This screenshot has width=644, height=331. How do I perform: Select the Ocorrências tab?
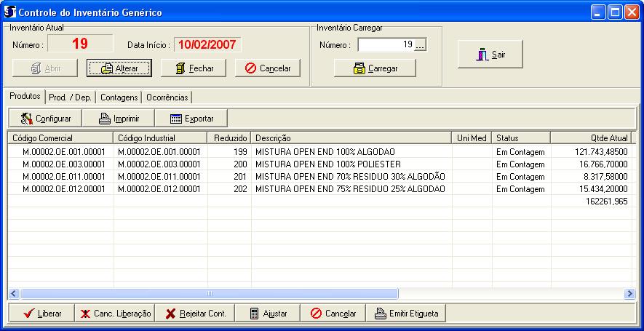(x=167, y=97)
